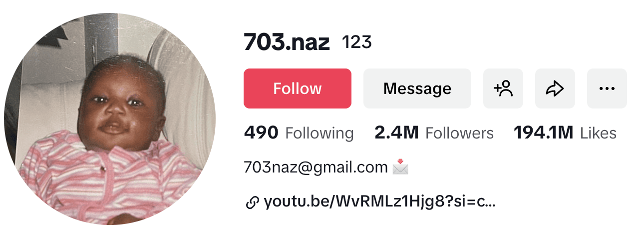The height and width of the screenshot is (241, 644).
Task: Share this profile via arrow icon
Action: point(555,88)
